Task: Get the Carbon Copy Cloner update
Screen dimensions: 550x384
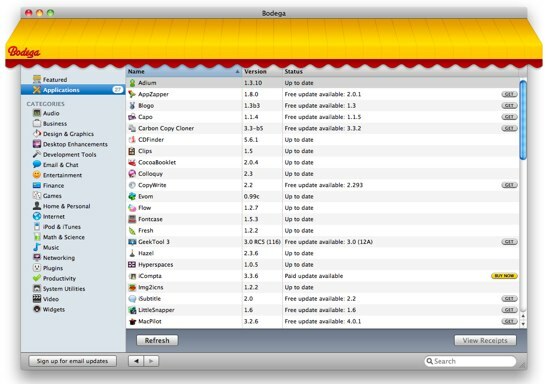Action: coord(509,128)
